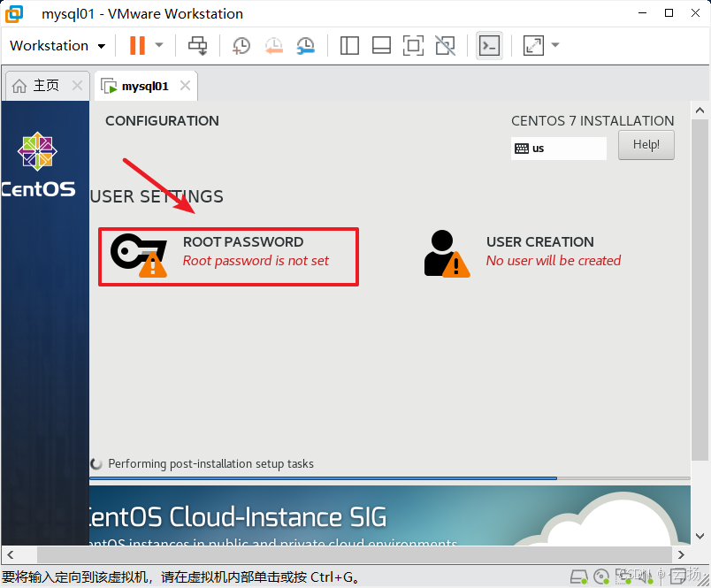The width and height of the screenshot is (711, 588).
Task: Click the CD/DVD drive status bar icon
Action: click(601, 577)
